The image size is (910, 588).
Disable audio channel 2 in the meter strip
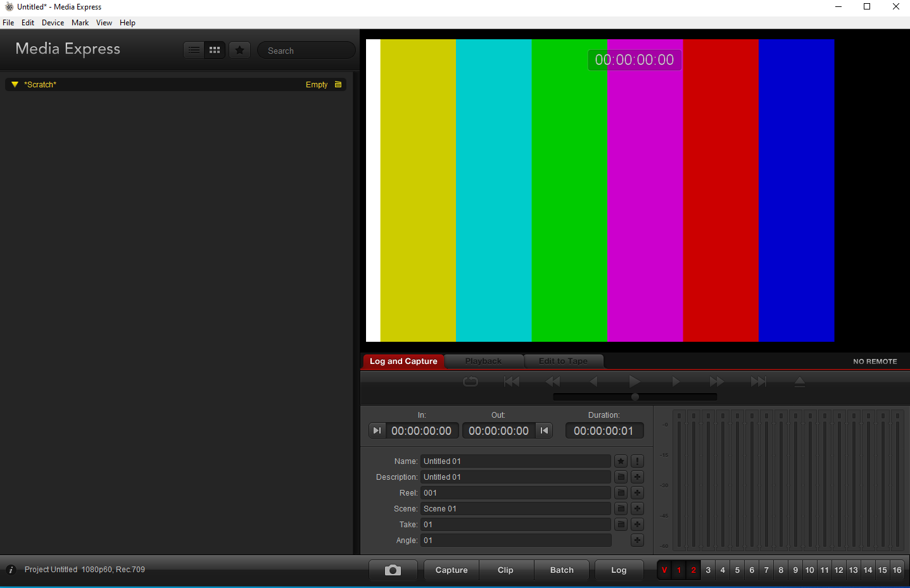[x=693, y=570]
